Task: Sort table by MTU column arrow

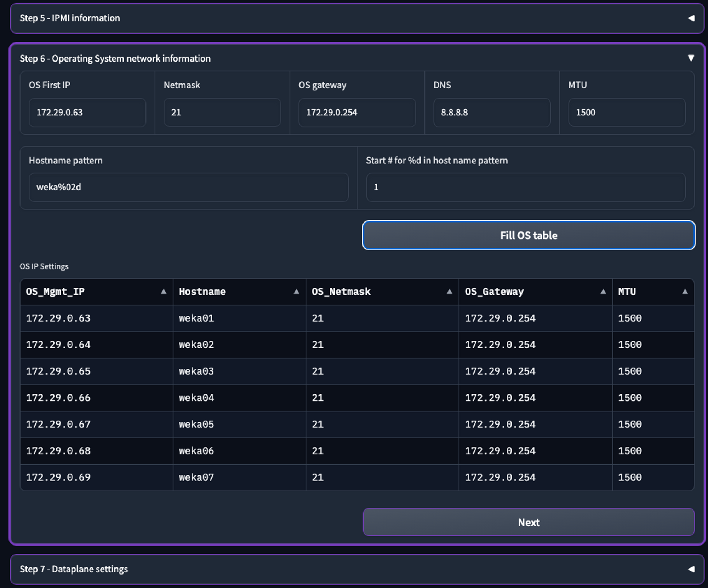Action: [x=685, y=292]
